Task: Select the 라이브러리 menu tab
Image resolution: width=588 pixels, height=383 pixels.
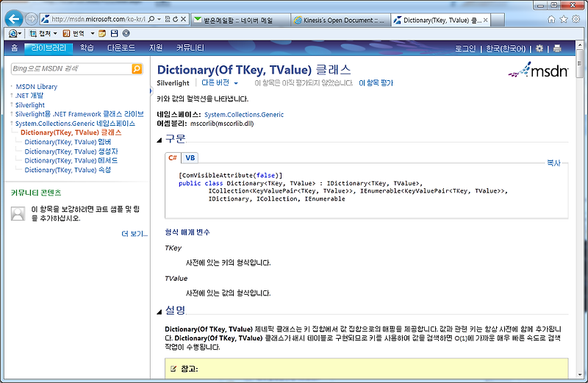Action: (49, 48)
